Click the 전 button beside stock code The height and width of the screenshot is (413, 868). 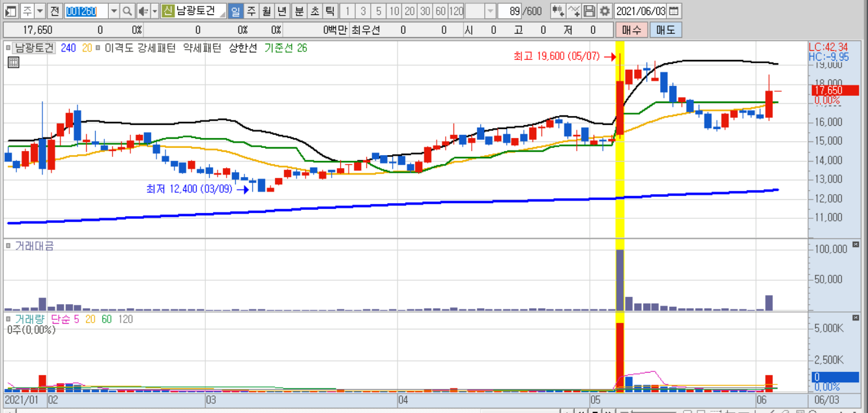(55, 11)
